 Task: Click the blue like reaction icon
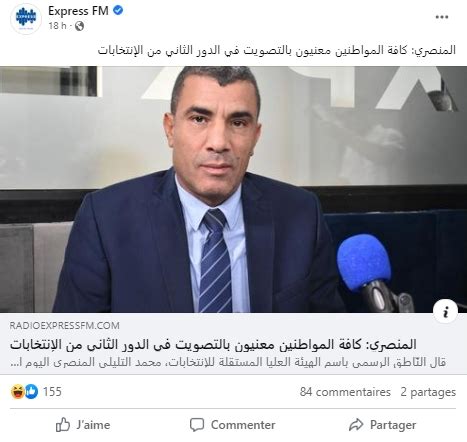pyautogui.click(x=31, y=392)
